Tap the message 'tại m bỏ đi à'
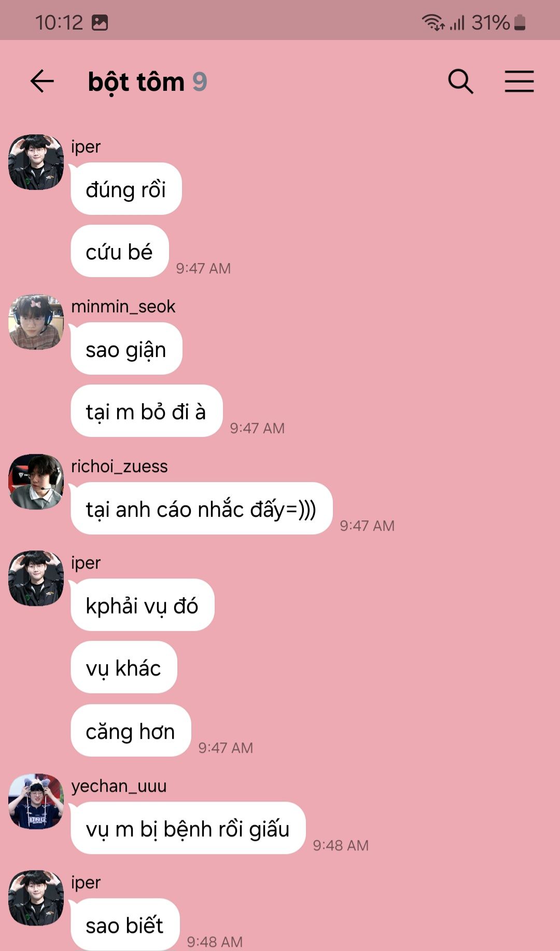The height and width of the screenshot is (951, 560). click(x=147, y=411)
